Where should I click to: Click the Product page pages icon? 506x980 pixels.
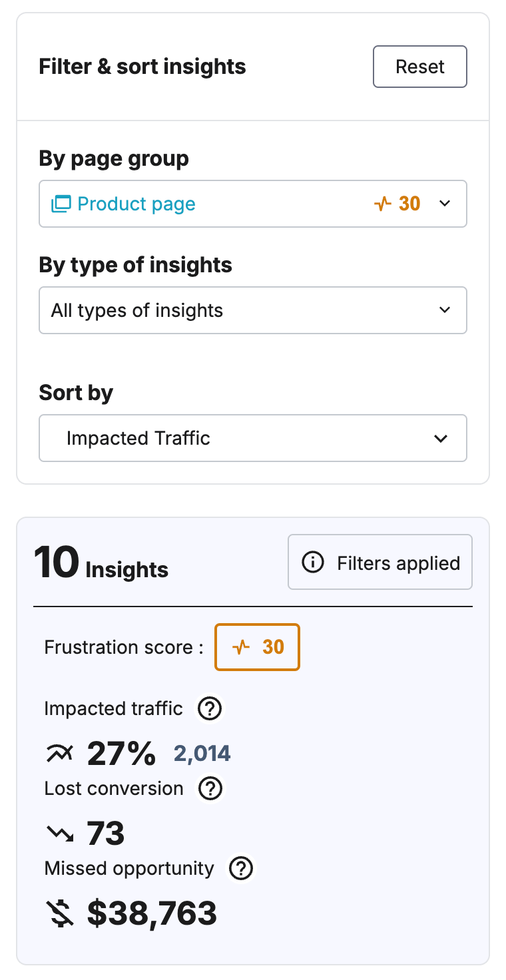[x=61, y=204]
